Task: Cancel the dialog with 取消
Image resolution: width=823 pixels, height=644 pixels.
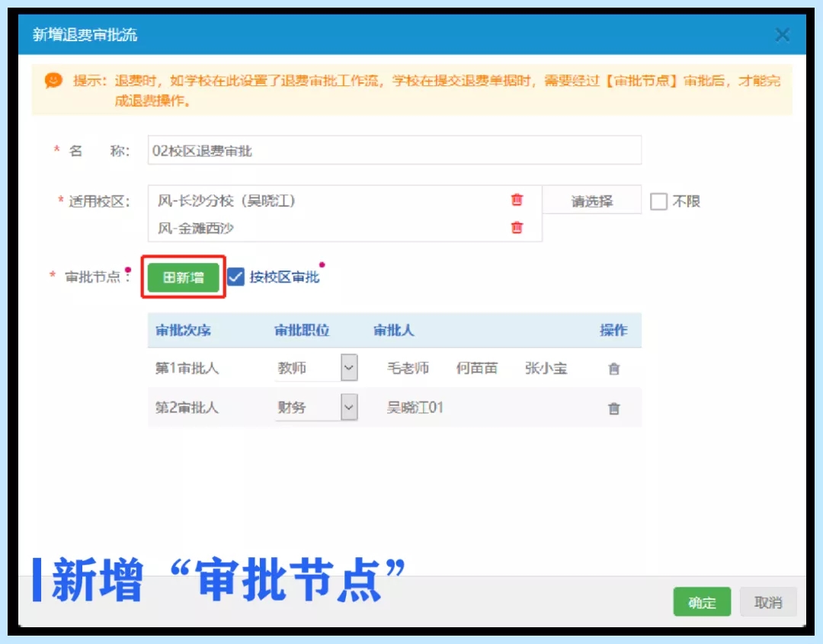Action: tap(768, 602)
